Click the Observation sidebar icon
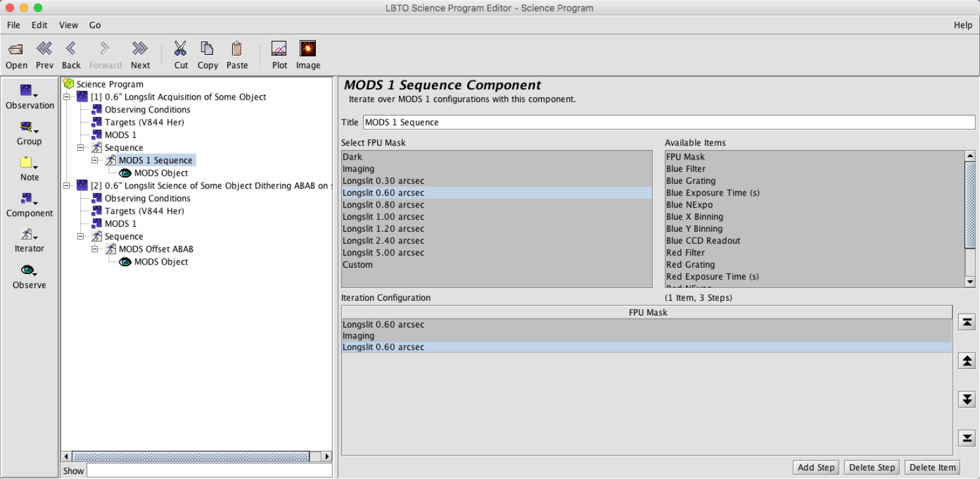The width and height of the screenshot is (980, 479). point(26,90)
